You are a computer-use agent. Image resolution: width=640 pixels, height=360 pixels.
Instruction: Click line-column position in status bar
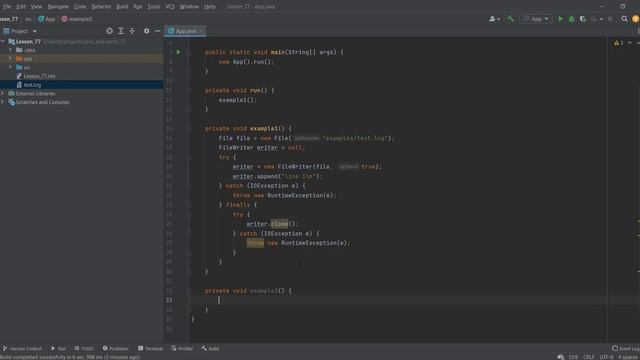point(573,357)
